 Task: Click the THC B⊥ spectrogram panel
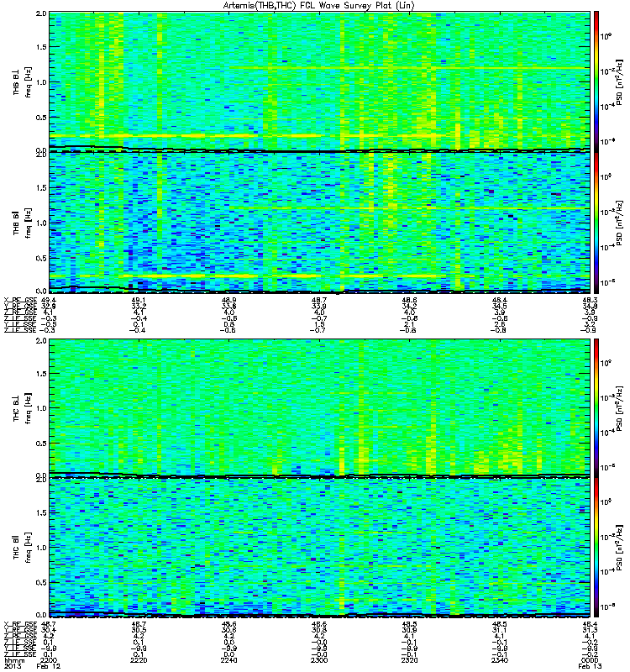point(320,408)
